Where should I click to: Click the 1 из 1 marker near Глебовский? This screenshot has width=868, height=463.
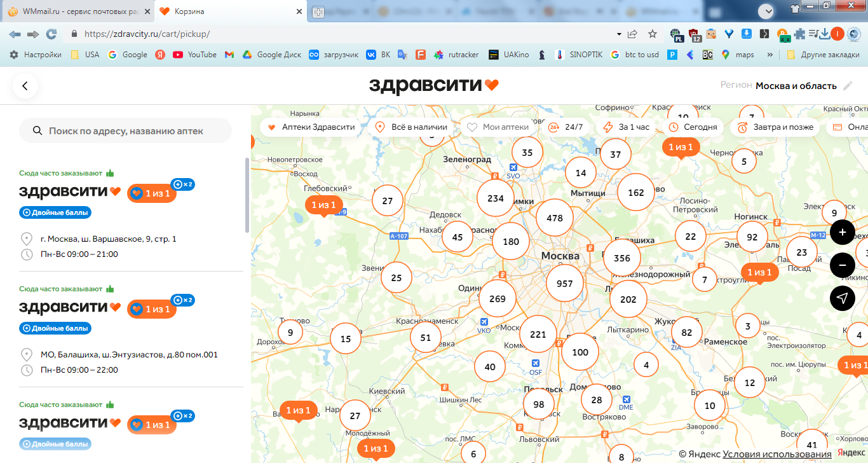coord(324,205)
